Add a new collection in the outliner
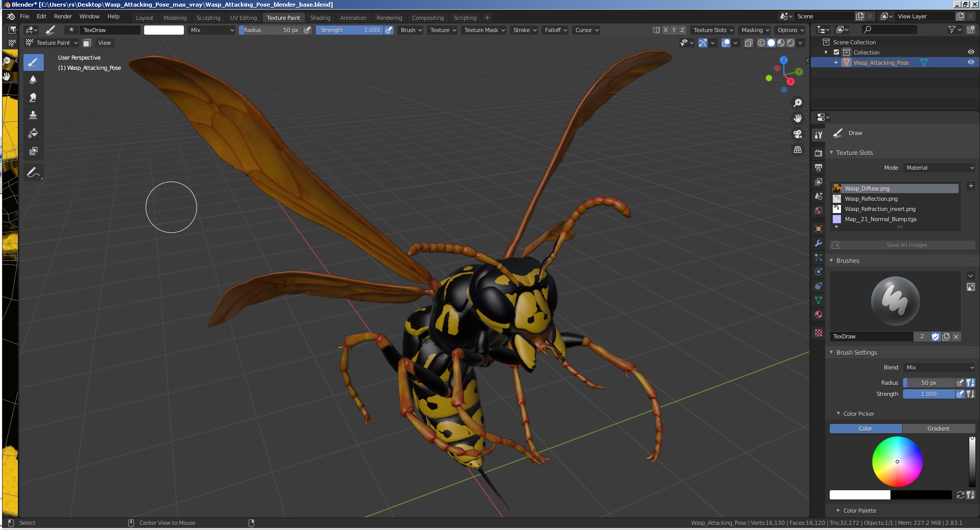The width and height of the screenshot is (980, 530). (971, 30)
